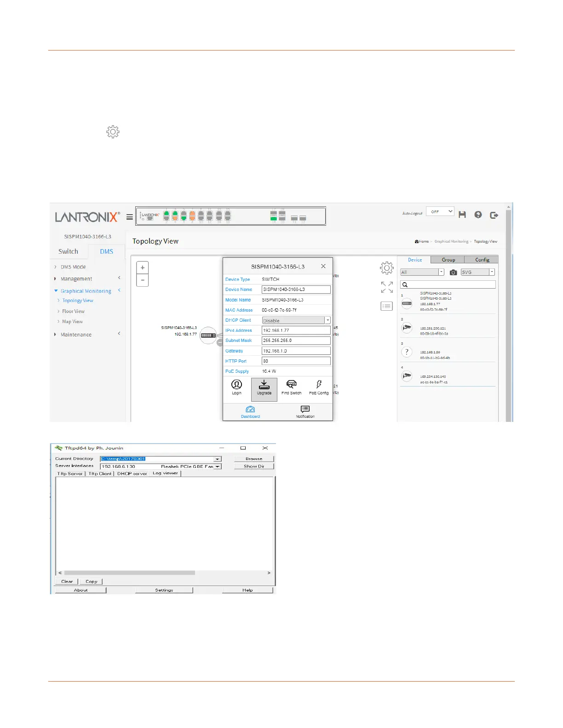The image size is (563, 728).
Task: Click the switch node icon in topology
Action: (208, 335)
